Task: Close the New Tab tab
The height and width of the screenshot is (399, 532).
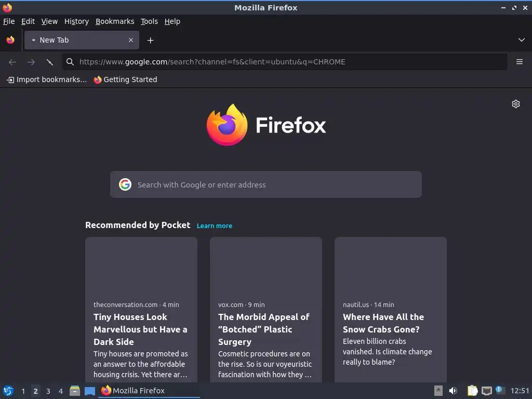Action: point(131,40)
